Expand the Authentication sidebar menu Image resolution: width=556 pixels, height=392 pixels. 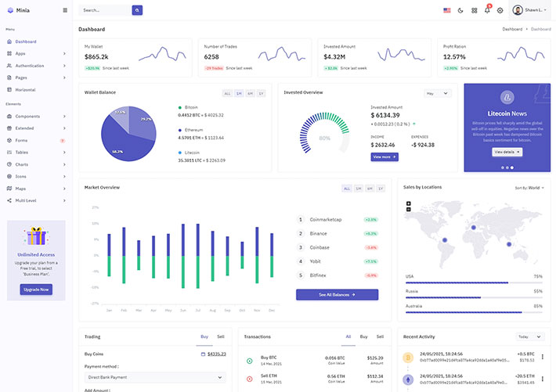[36, 66]
